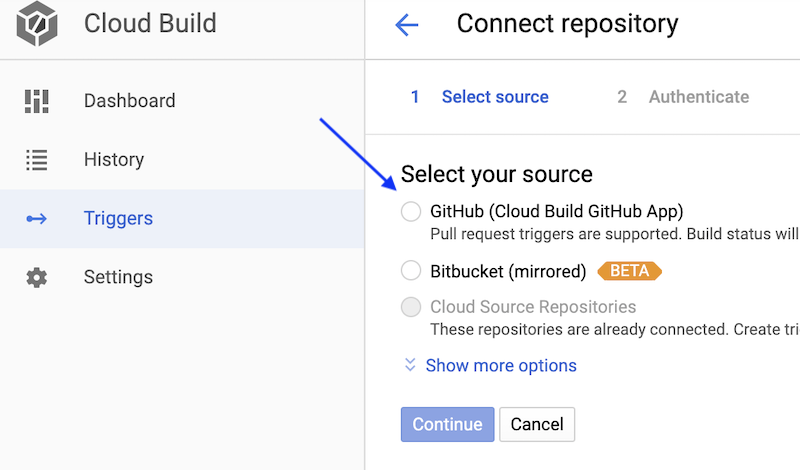The image size is (800, 470).
Task: Select the Bitbucket (mirrored) radio button
Action: point(411,270)
